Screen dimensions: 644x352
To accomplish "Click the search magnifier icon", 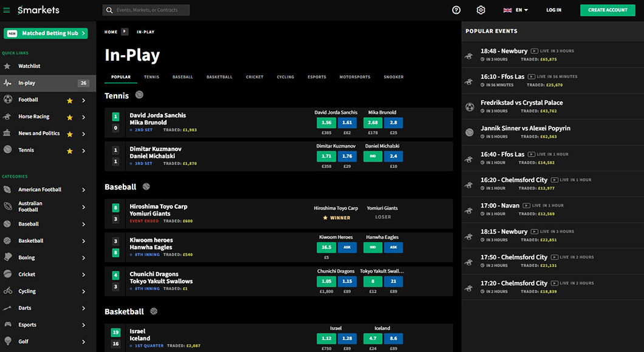I will 109,10.
